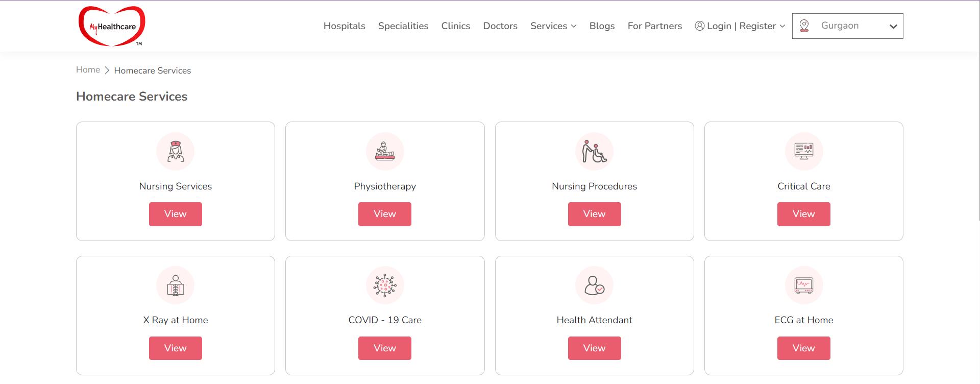Expand the Services dropdown menu
The width and height of the screenshot is (980, 384).
(x=553, y=26)
